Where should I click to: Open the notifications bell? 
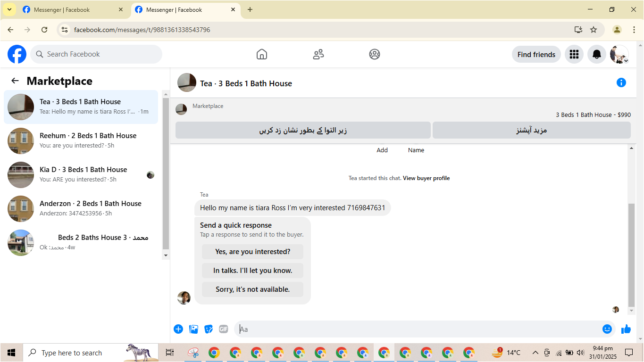tap(597, 54)
